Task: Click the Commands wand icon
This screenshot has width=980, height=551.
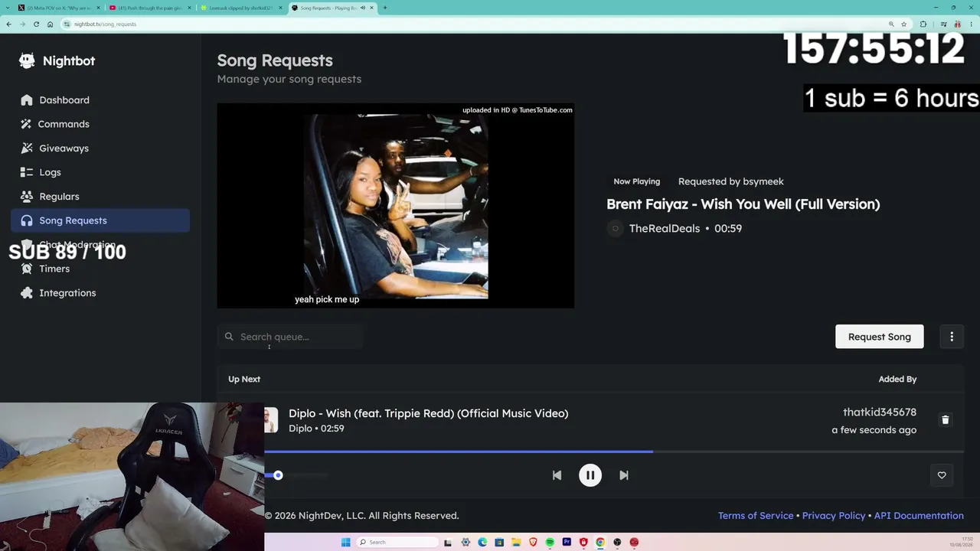Action: pos(27,124)
